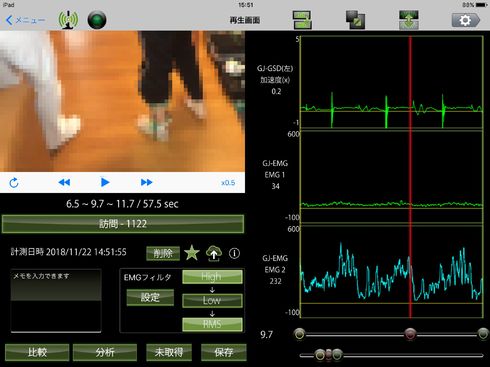
Task: Toggle the RMS EMG filter
Action: [212, 324]
